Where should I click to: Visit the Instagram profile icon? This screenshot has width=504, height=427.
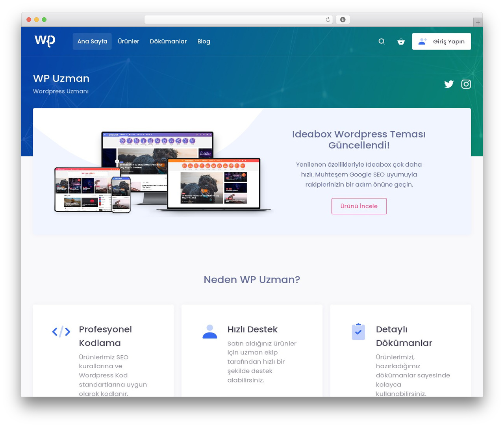click(x=466, y=84)
